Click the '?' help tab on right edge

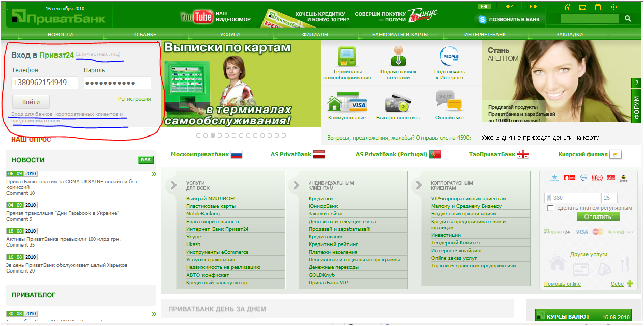point(637,83)
